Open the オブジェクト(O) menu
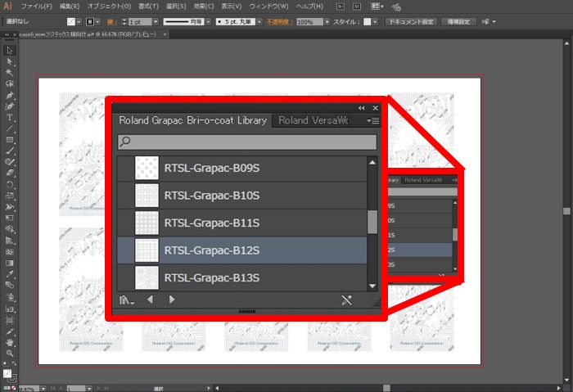This screenshot has height=392, width=573. pyautogui.click(x=109, y=7)
